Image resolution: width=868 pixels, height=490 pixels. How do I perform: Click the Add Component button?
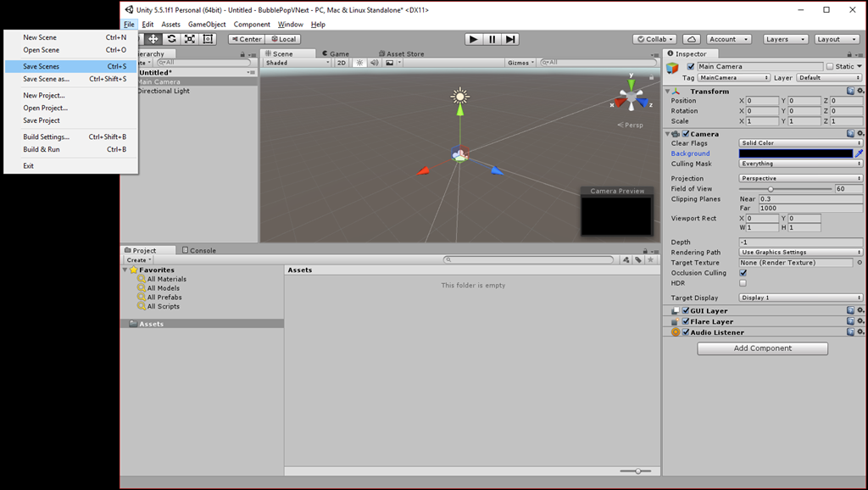[x=762, y=348]
